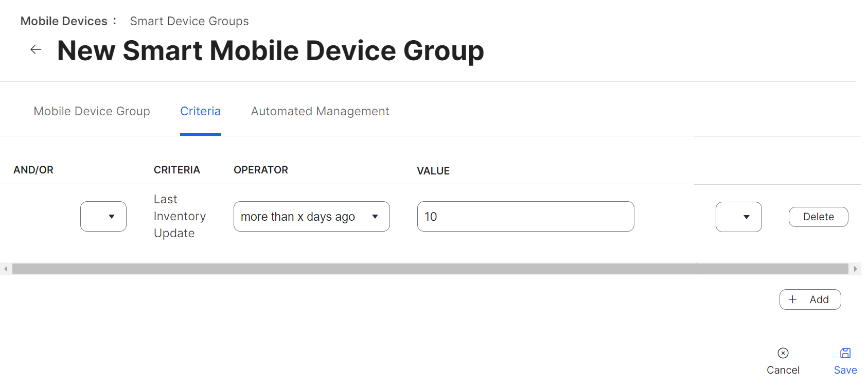Viewport: 868px width, 387px height.
Task: Click the Value field containing 10
Action: coord(525,217)
